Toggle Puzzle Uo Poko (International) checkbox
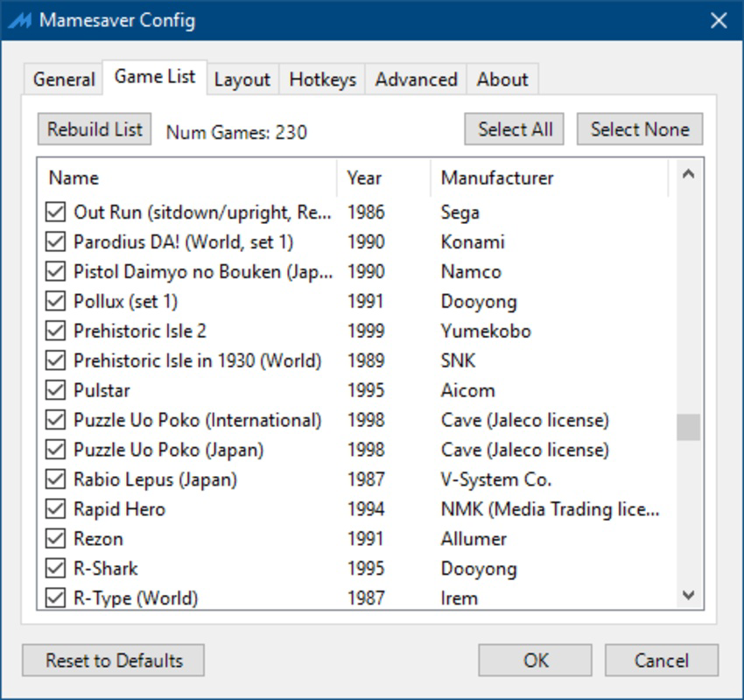The image size is (744, 700). [55, 420]
